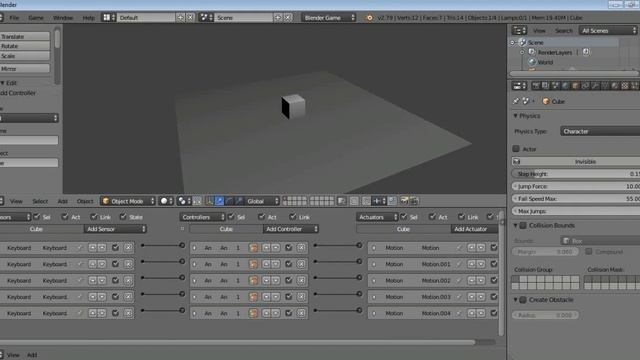Open the Add Sensor dropdown

[x=116, y=229]
